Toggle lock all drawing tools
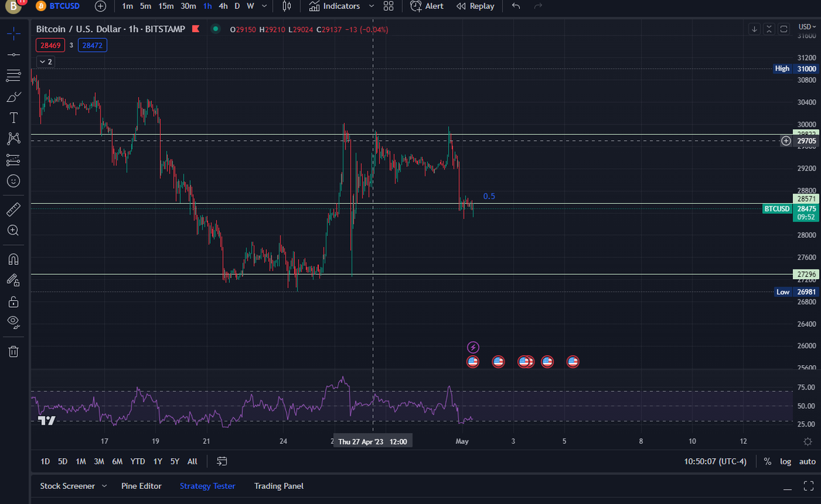 [13, 302]
